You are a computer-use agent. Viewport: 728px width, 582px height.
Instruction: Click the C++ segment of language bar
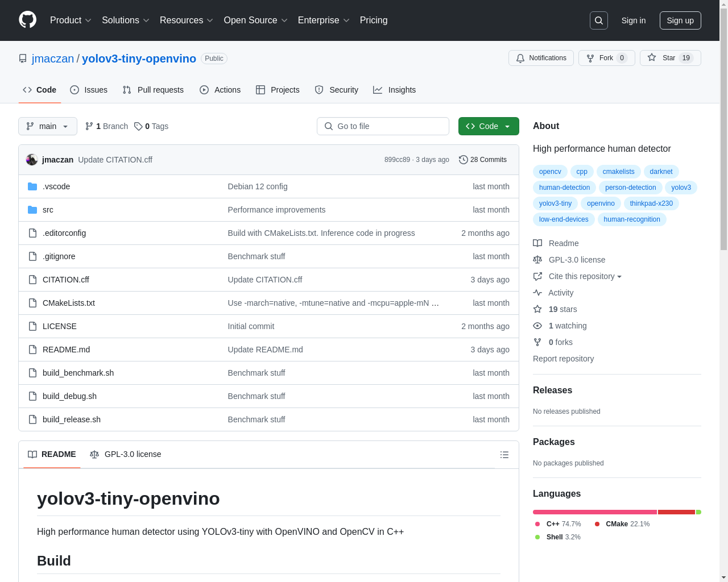tap(595, 512)
